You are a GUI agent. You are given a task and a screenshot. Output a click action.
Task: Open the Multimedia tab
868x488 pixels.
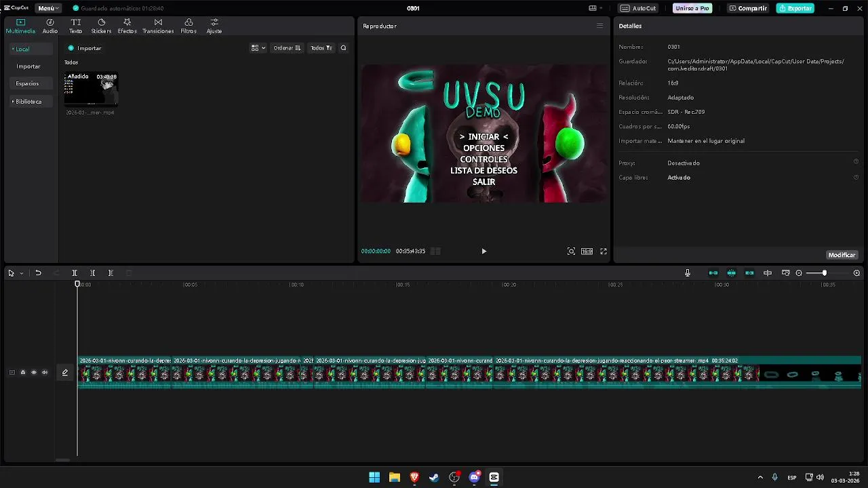20,26
